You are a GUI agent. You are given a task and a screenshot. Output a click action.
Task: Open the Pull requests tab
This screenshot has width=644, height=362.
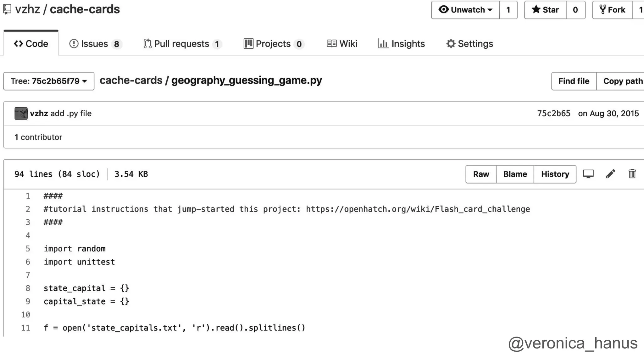182,44
